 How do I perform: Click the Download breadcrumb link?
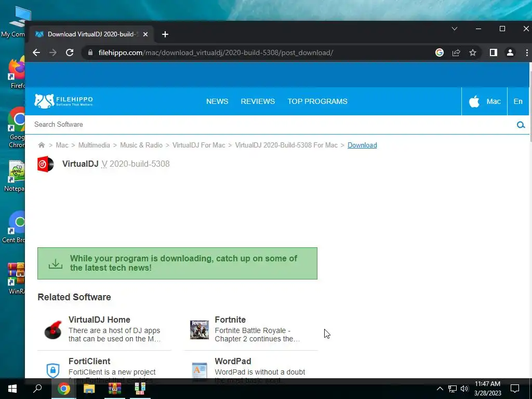click(362, 145)
